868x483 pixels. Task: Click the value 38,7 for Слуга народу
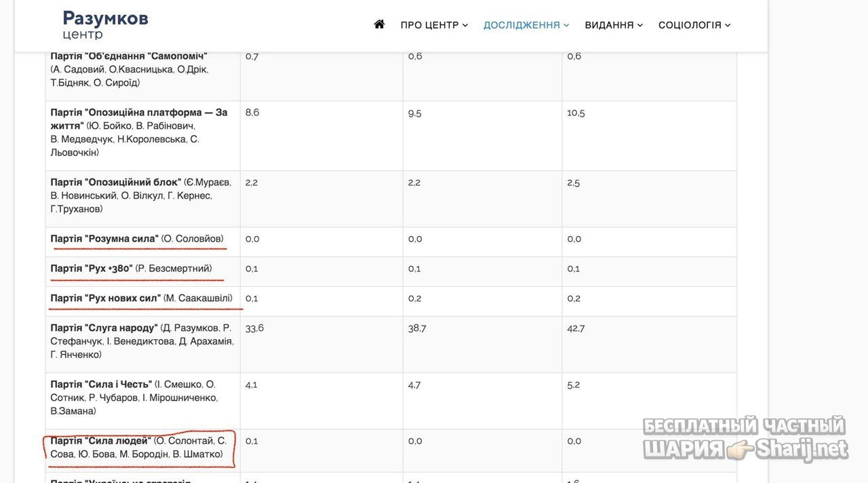[417, 328]
